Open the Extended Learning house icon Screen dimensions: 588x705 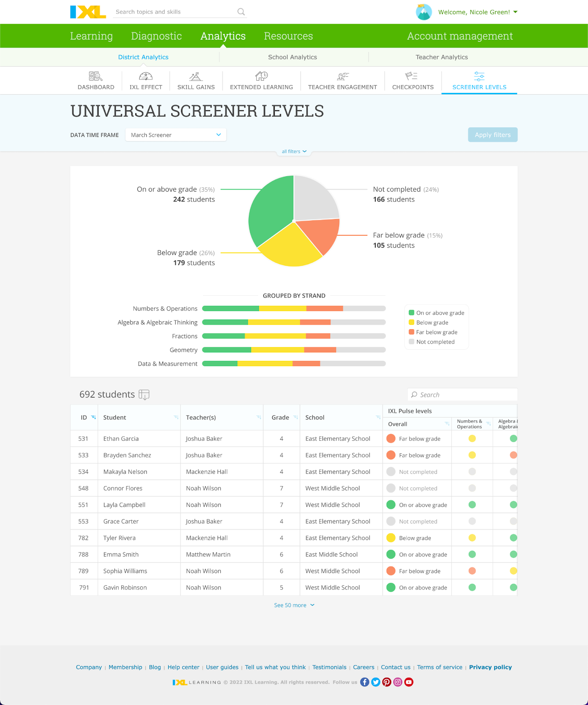click(x=262, y=76)
